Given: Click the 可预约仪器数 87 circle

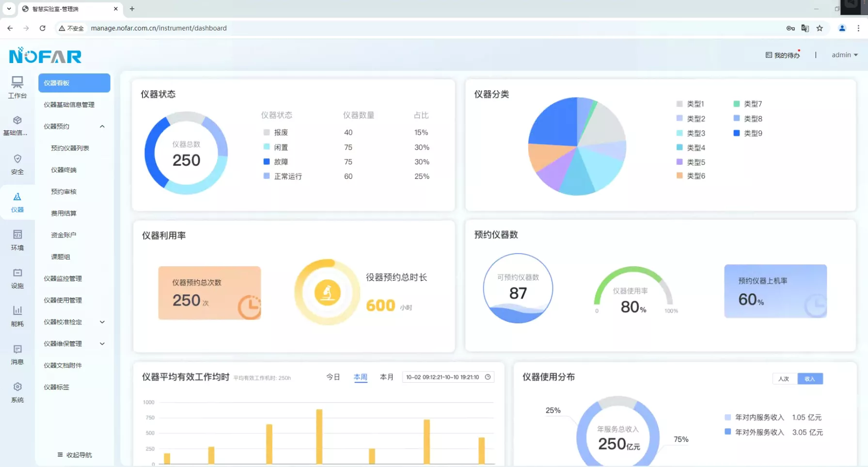Looking at the screenshot, I should pyautogui.click(x=518, y=288).
